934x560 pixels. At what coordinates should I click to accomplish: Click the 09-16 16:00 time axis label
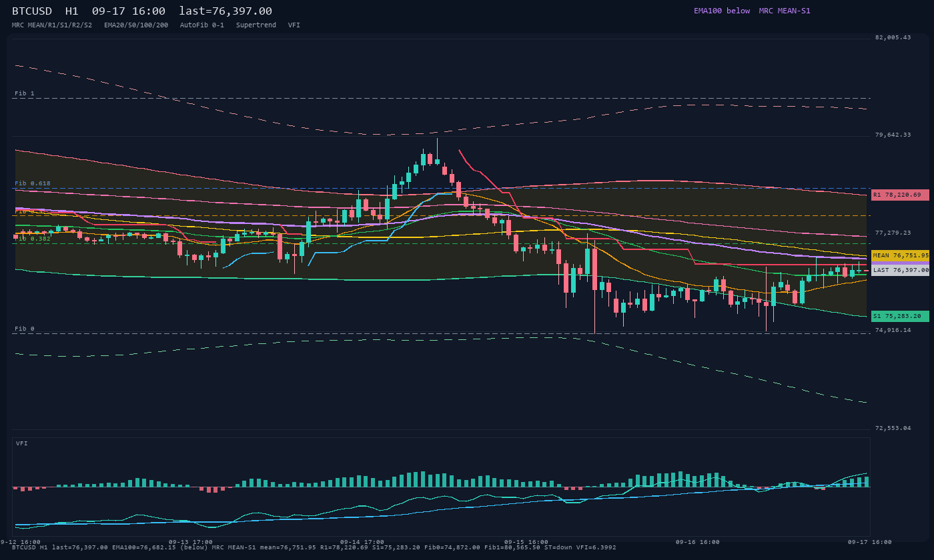[x=698, y=542]
